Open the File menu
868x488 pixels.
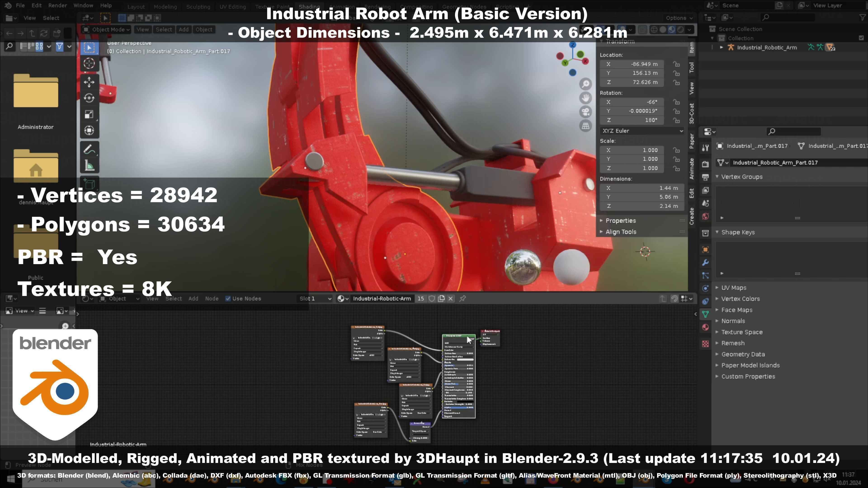point(20,5)
